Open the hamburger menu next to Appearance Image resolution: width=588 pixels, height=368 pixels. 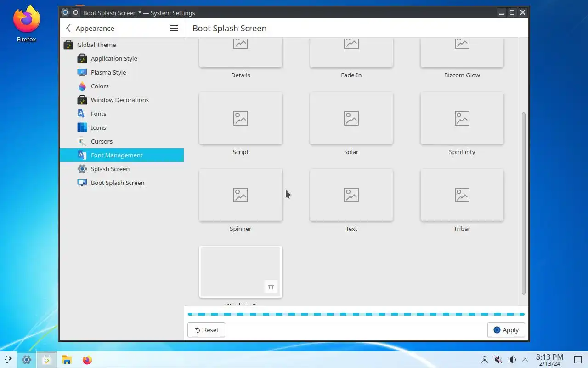174,28
